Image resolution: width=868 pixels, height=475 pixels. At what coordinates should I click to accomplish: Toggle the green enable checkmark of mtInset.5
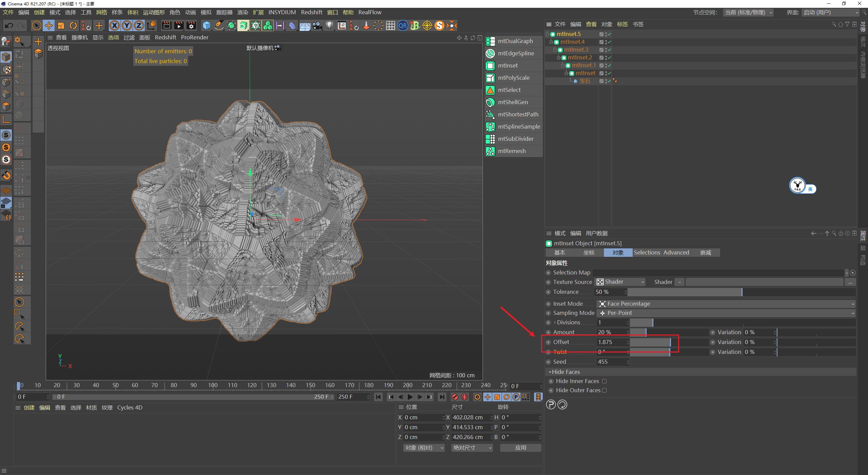click(x=609, y=34)
